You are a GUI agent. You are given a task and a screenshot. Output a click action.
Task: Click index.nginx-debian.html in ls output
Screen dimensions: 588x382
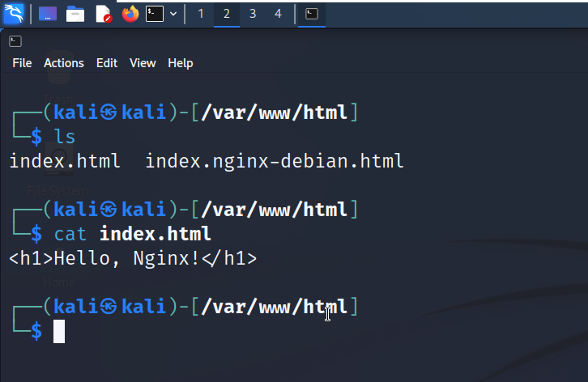tap(275, 162)
